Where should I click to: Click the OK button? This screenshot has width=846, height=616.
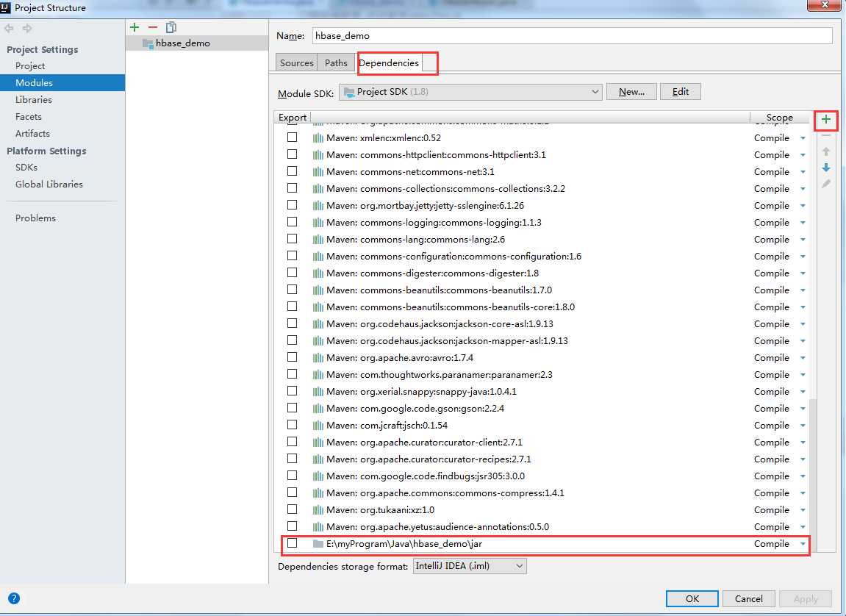pyautogui.click(x=692, y=599)
